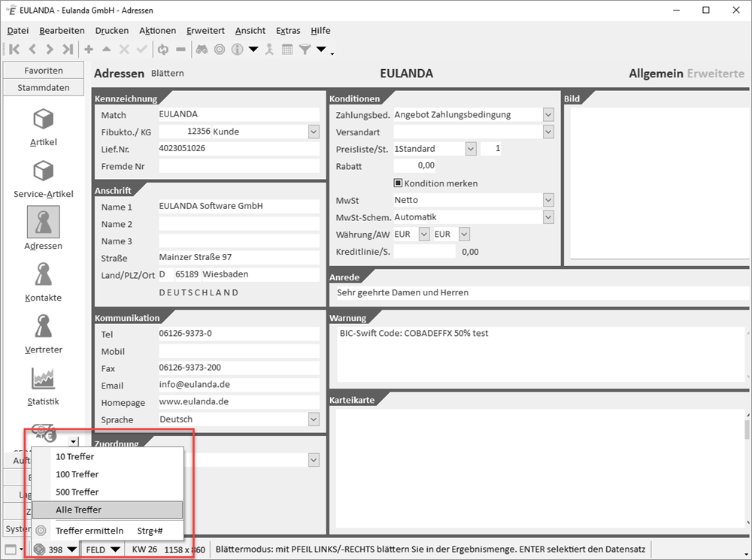This screenshot has height=560, width=752.
Task: Click the walking person toolbar icon
Action: [x=269, y=49]
